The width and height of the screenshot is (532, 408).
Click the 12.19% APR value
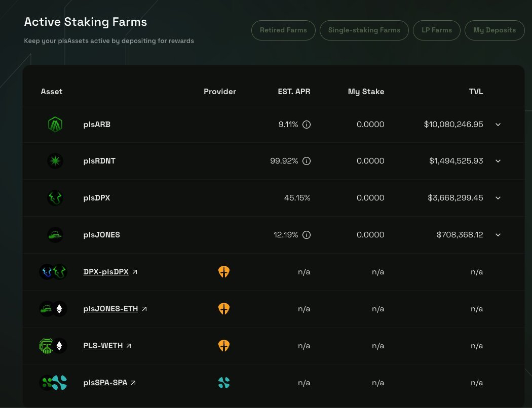point(286,234)
